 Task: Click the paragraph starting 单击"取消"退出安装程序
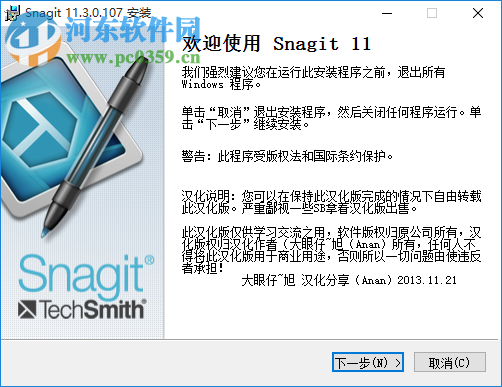[x=331, y=118]
